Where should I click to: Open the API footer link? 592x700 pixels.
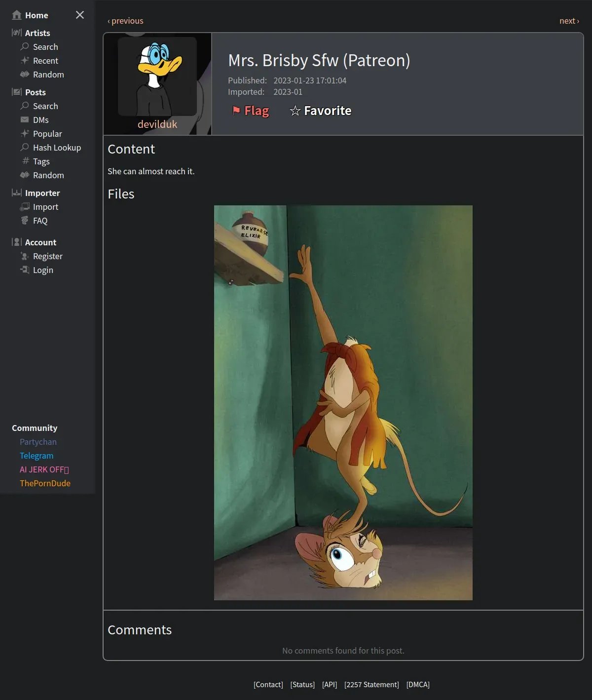(330, 684)
